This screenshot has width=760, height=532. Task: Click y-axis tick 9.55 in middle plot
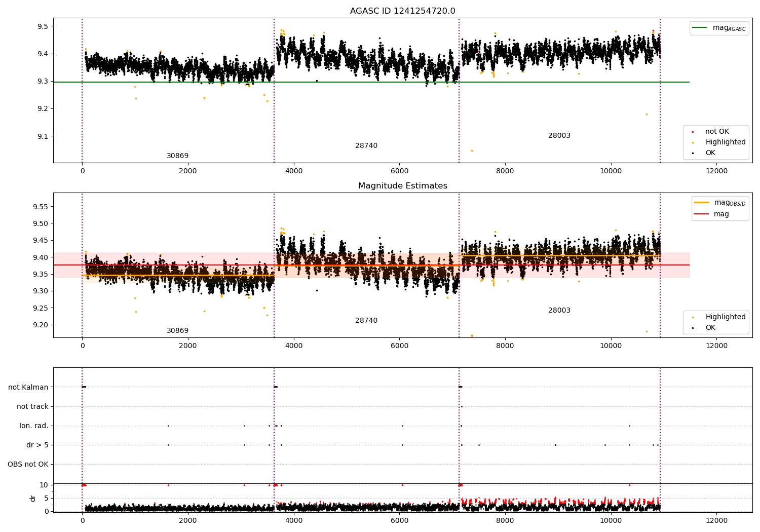41,207
